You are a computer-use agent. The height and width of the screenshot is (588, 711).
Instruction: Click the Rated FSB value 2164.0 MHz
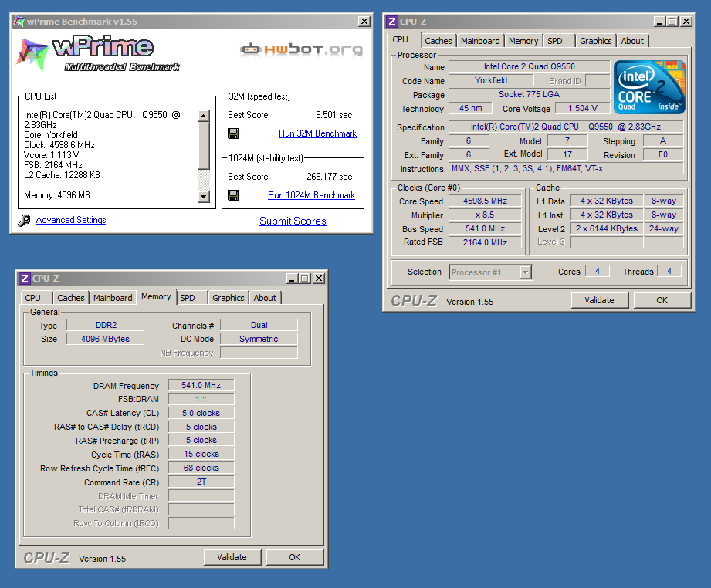point(485,242)
